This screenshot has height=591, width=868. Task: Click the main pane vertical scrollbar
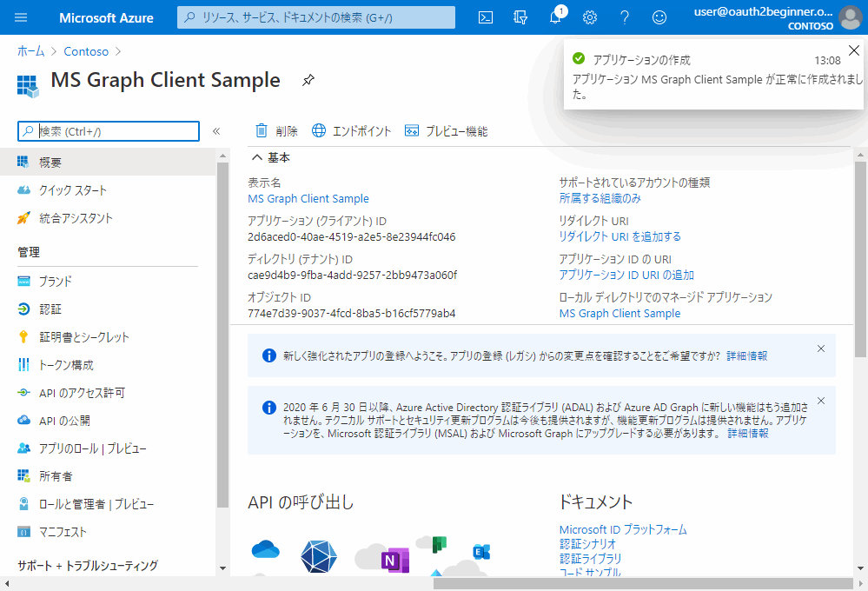point(860,259)
